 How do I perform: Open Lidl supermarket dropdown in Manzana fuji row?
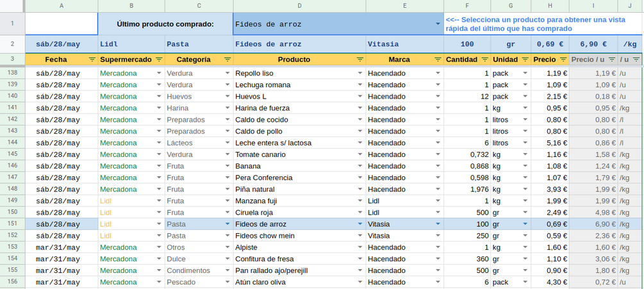[x=159, y=201]
